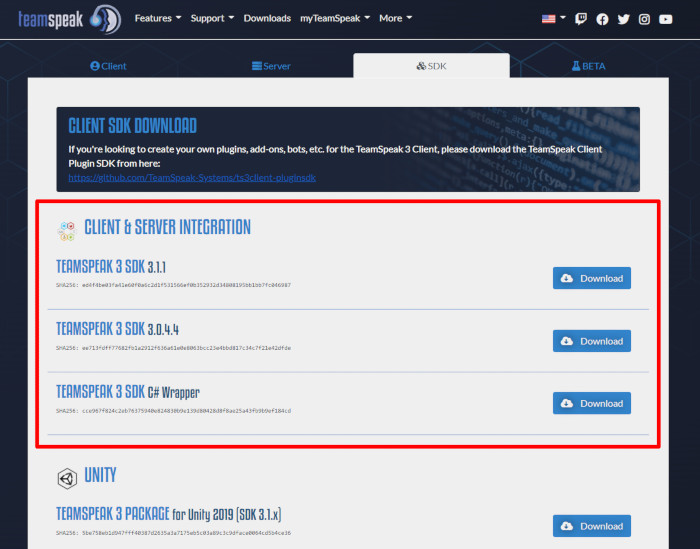Expand the Features menu
Viewport: 700px width, 549px height.
158,18
